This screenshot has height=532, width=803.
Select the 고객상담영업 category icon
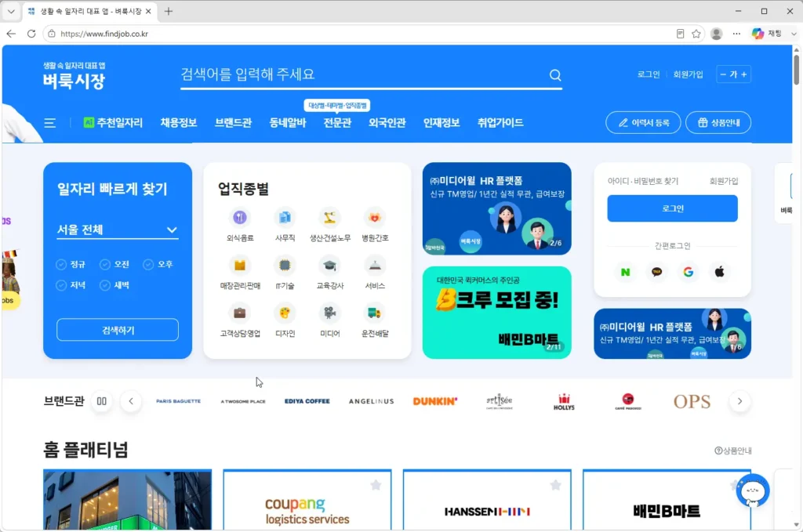[x=240, y=313]
